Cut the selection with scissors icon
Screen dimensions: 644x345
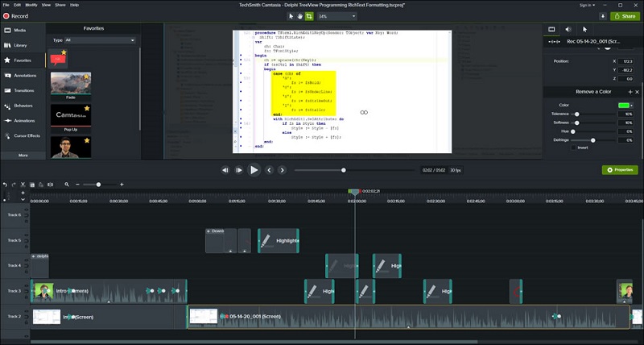tap(23, 185)
